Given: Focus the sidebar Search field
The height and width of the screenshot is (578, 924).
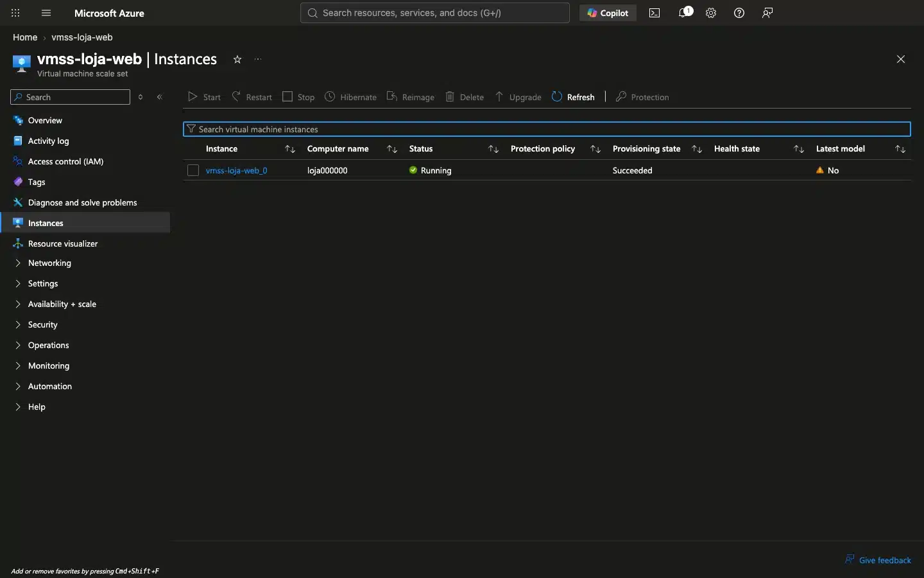Looking at the screenshot, I should (70, 97).
